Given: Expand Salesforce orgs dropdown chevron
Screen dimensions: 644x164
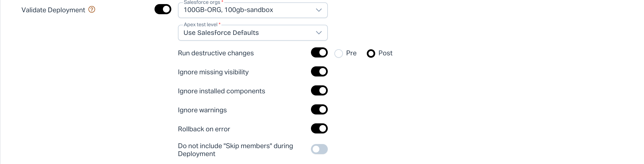Looking at the screenshot, I should tap(318, 10).
